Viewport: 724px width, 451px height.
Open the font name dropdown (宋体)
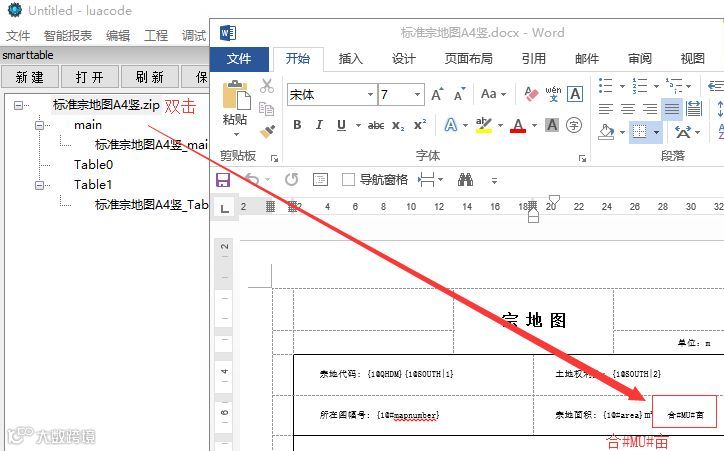[x=370, y=95]
